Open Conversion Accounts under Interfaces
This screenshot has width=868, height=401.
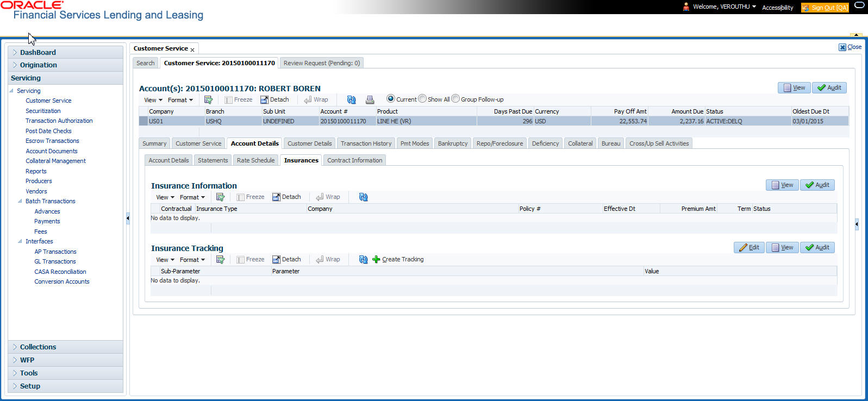pos(62,281)
